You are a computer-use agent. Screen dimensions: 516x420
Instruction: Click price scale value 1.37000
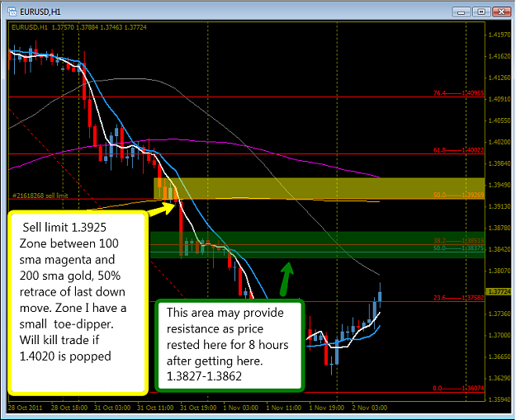pos(499,335)
